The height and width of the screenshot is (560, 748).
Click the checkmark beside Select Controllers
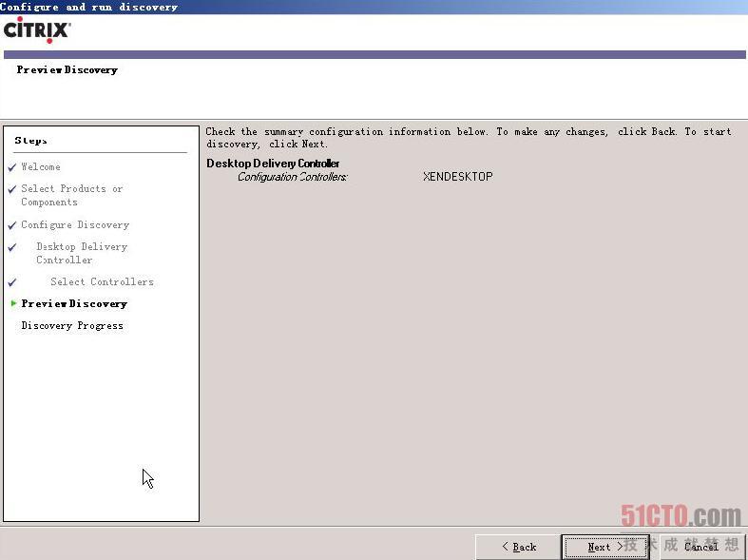click(x=12, y=282)
